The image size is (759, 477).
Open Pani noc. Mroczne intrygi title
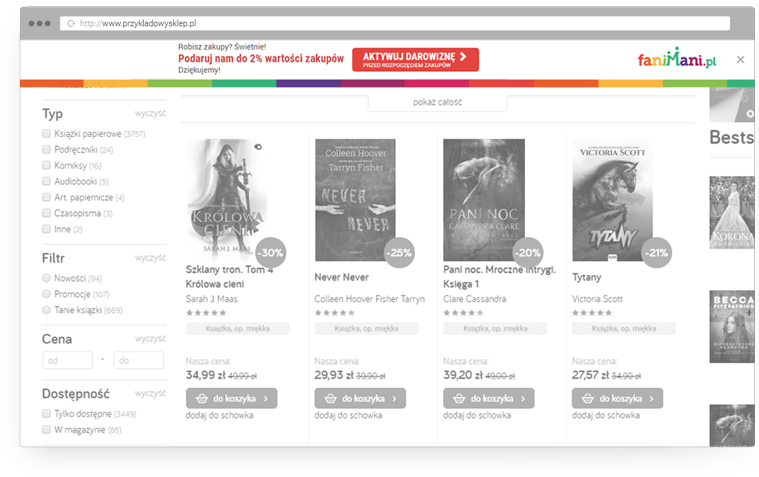click(x=500, y=277)
